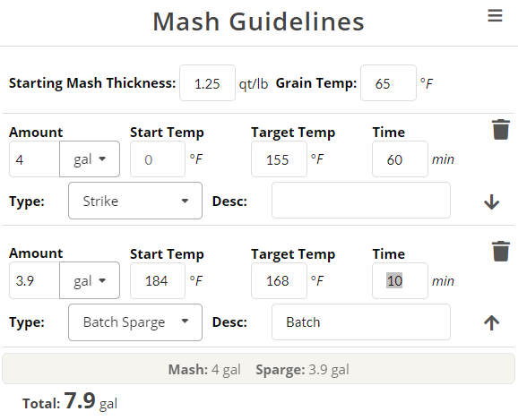This screenshot has height=420, width=518.
Task: Open gal unit dropdown for Sparge amount
Action: pos(90,280)
